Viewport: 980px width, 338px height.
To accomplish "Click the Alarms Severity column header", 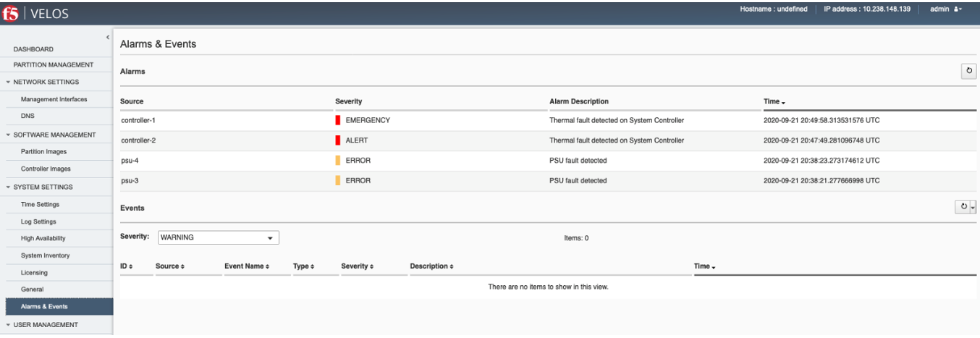I will click(x=349, y=101).
